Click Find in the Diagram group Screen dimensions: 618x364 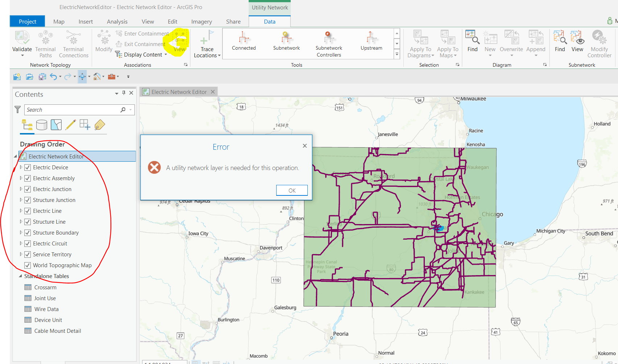[472, 41]
